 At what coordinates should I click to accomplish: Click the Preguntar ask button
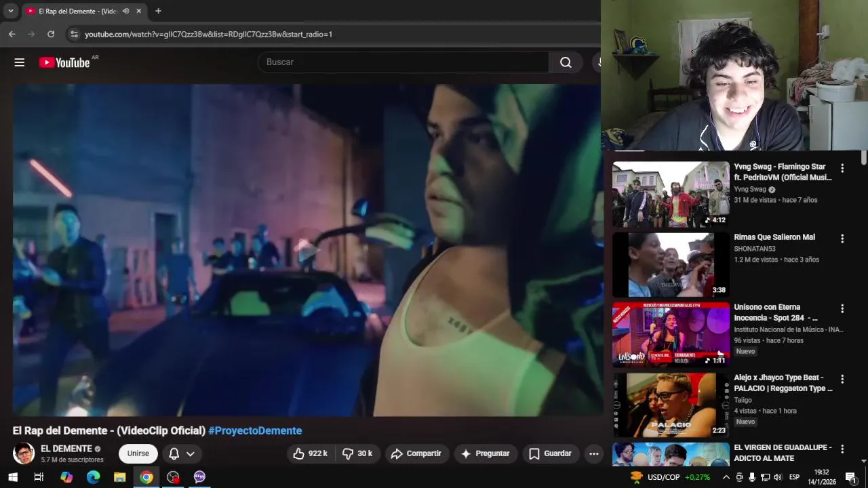pyautogui.click(x=486, y=453)
